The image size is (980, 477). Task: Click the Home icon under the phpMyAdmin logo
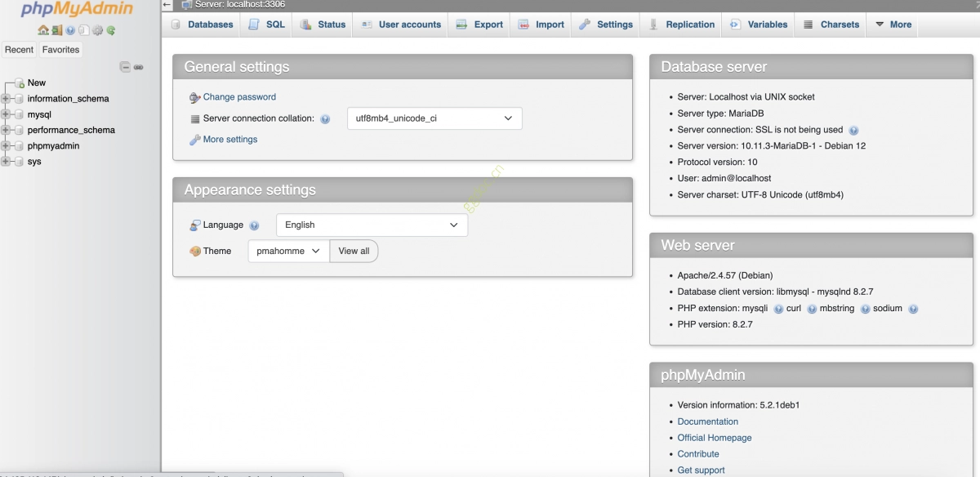pos(43,30)
